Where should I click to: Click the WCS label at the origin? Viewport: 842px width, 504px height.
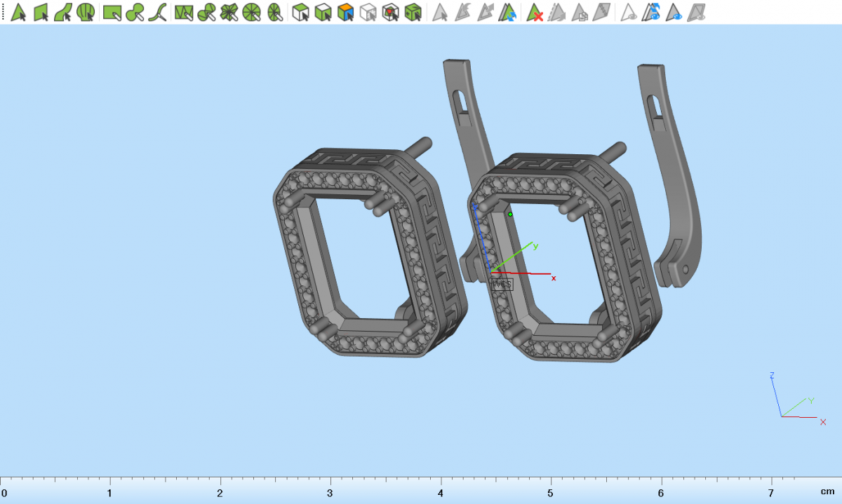(502, 284)
